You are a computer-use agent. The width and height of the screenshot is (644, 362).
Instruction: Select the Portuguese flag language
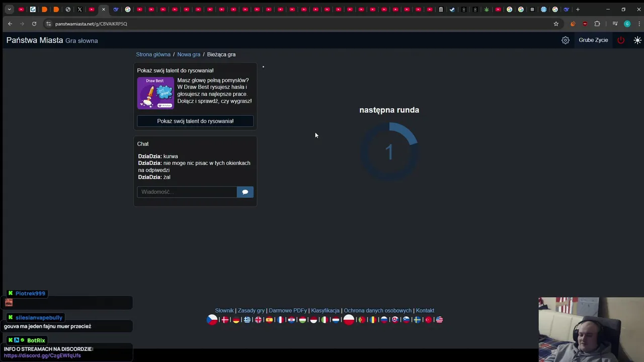[362, 320]
